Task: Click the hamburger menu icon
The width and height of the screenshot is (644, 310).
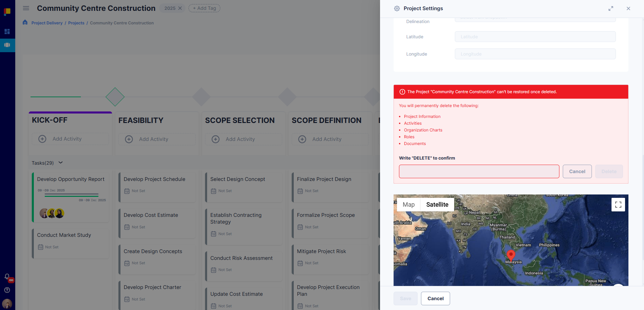Action: (26, 8)
